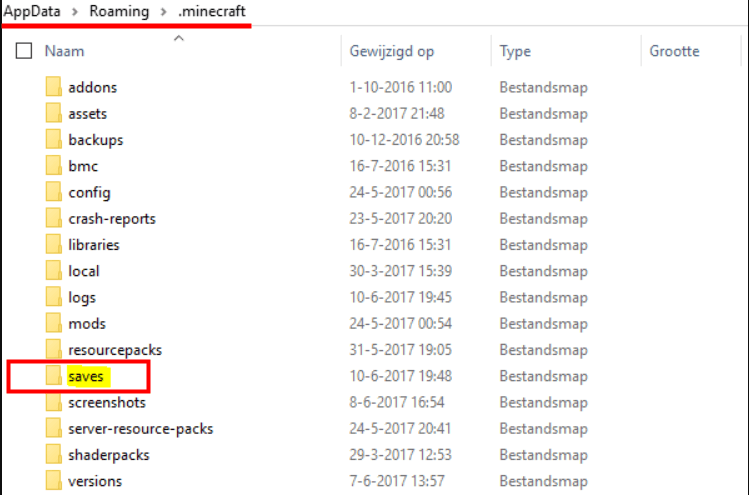Click .minecraft breadcrumb segment
The width and height of the screenshot is (749, 495).
click(212, 11)
